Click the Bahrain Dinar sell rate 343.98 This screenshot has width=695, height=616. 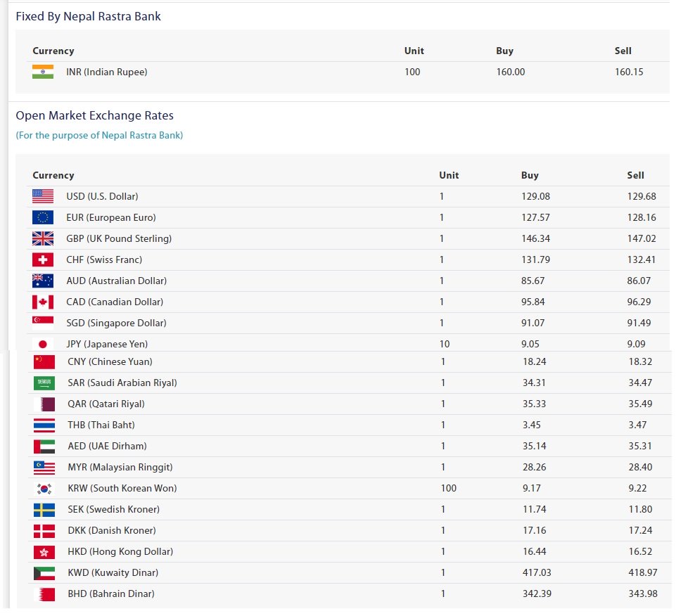[x=642, y=593]
